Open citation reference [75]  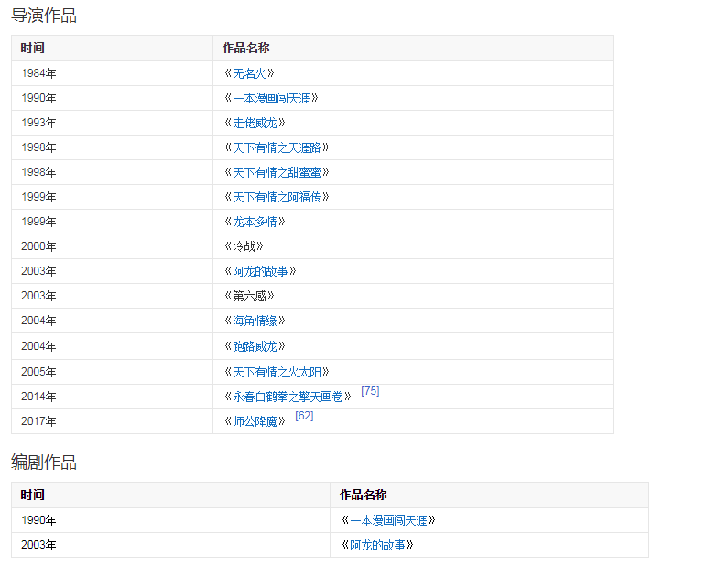(x=370, y=391)
